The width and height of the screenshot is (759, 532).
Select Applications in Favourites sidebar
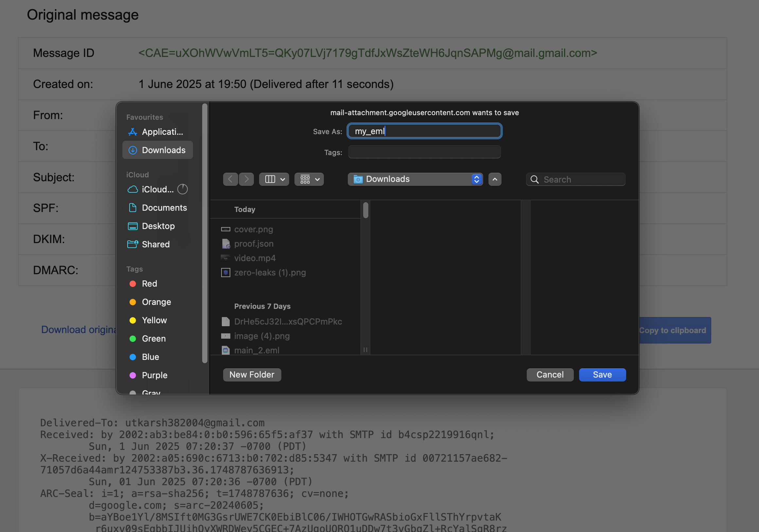(158, 132)
